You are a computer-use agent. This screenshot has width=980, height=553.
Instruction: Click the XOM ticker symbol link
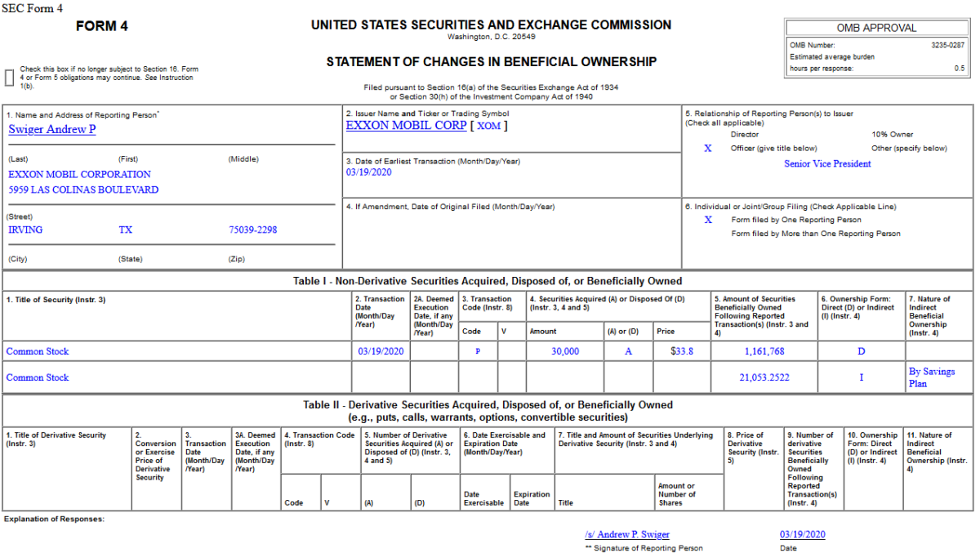point(488,126)
